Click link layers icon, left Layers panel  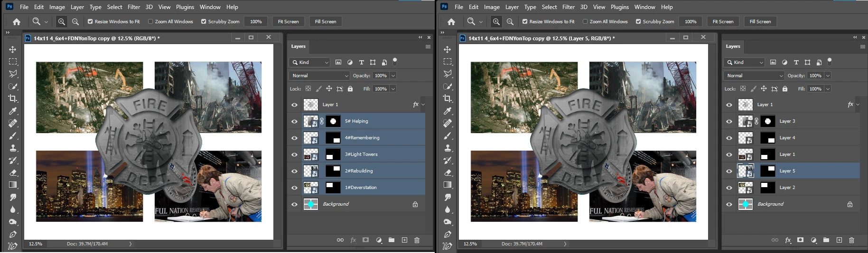340,240
